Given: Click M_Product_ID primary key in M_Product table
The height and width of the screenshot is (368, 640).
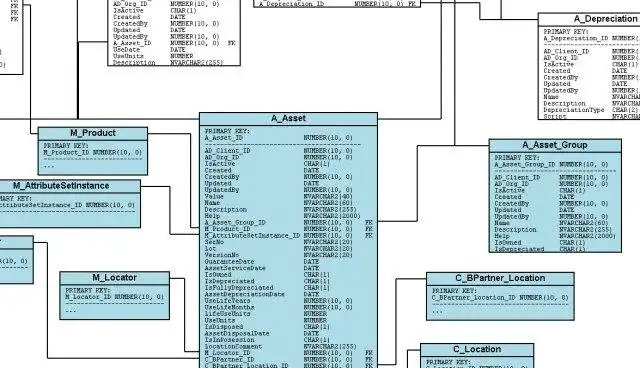Looking at the screenshot, I should [93, 153].
